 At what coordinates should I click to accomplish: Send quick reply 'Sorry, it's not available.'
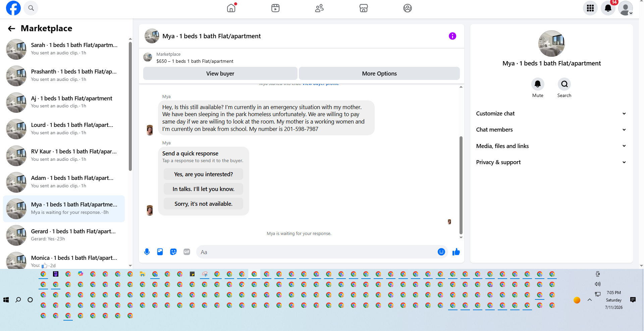203,204
